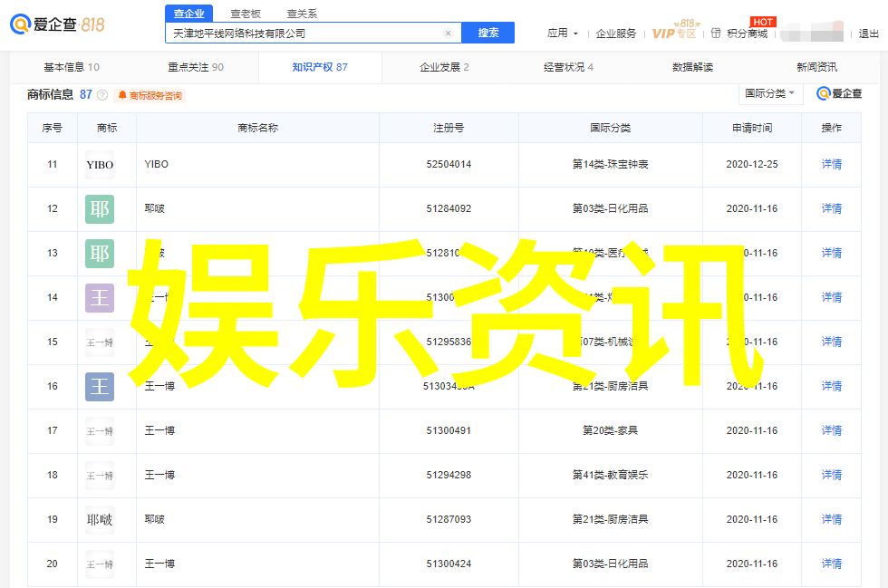This screenshot has width=888, height=588.
Task: Open the 企业发展 tab
Action: (x=444, y=67)
